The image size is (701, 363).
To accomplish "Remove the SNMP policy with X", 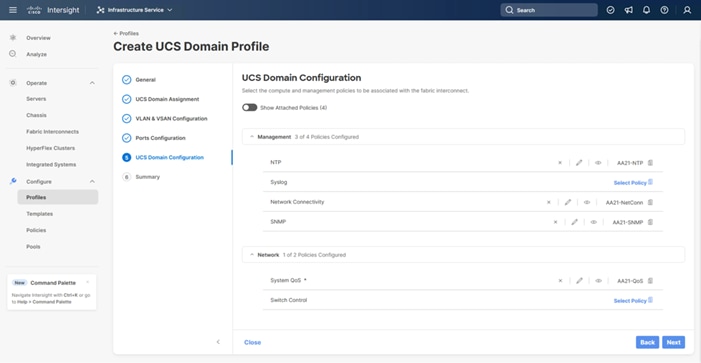I will [555, 222].
